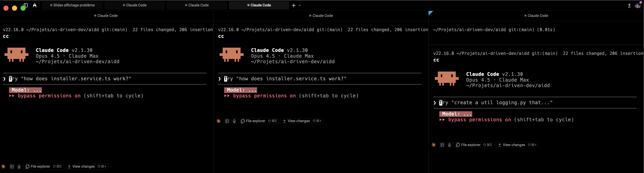The height and width of the screenshot is (173, 644).
Task: Click the 'Model: ...' status in the middle pane
Action: tap(241, 90)
